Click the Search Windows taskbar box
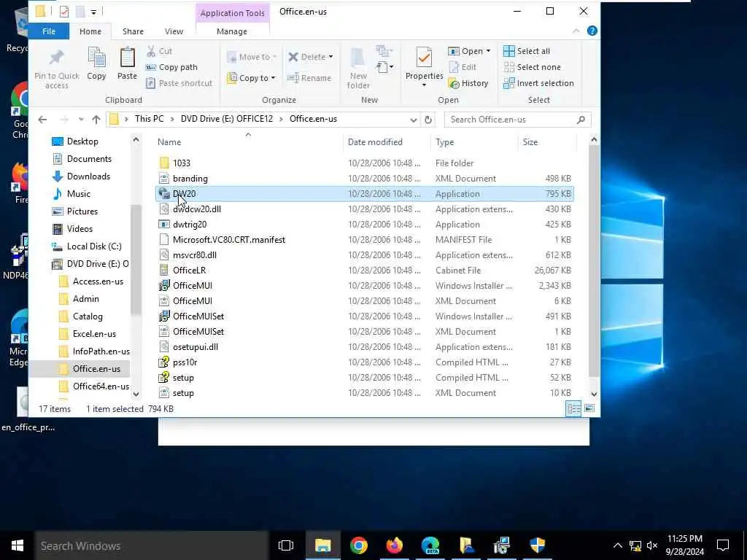747x560 pixels. (x=152, y=545)
